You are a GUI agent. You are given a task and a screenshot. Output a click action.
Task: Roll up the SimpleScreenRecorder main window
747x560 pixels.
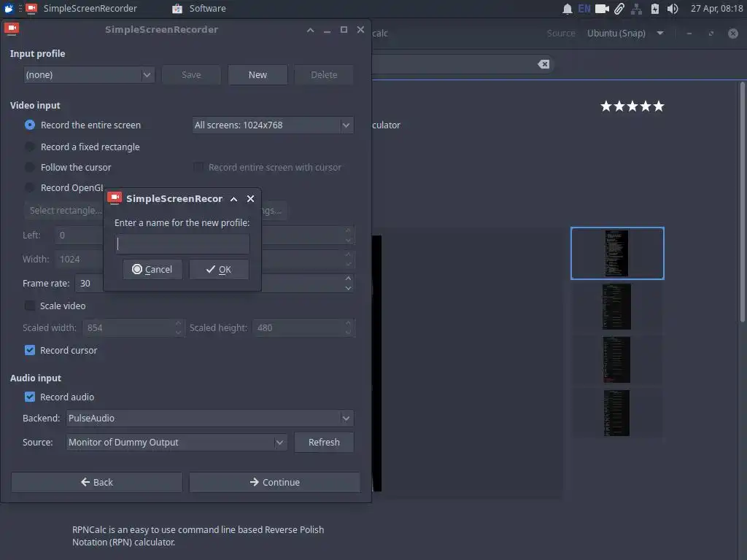click(311, 30)
